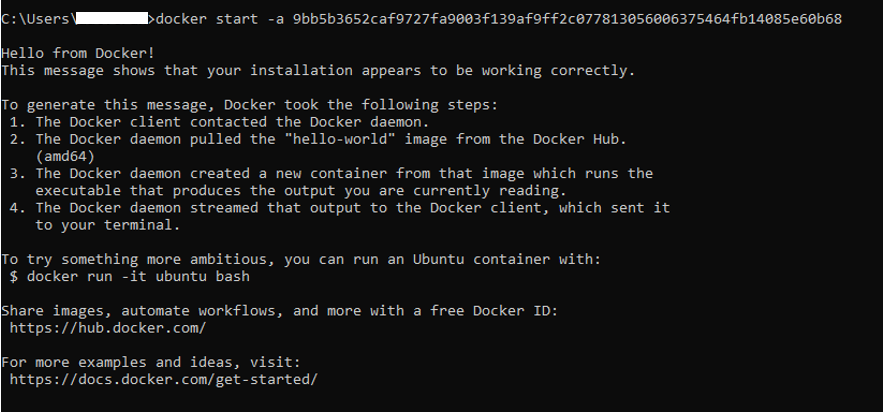Viewport: 884px width, 412px height.
Task: Click the "docker run -it ubuntu bash" command
Action: click(133, 276)
